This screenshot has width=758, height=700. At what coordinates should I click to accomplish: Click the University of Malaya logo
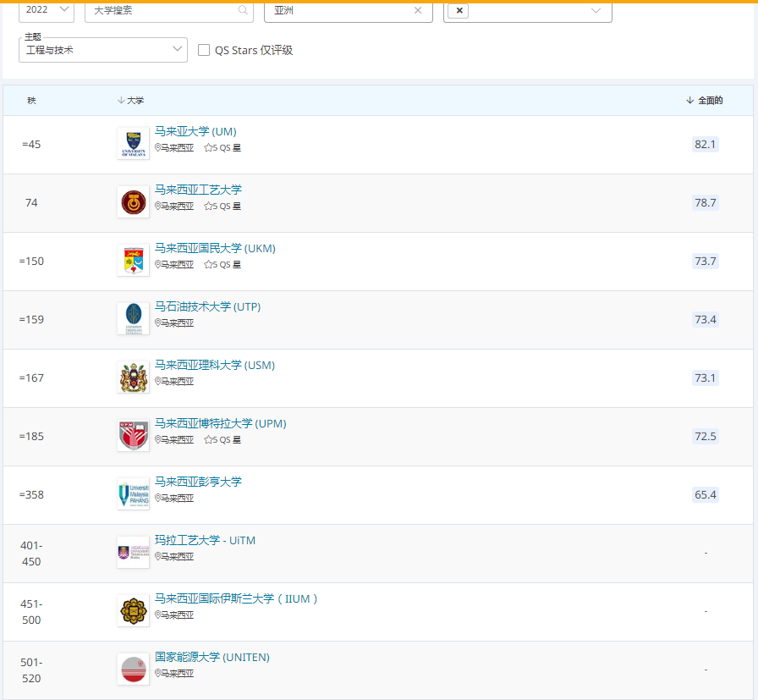(x=133, y=144)
